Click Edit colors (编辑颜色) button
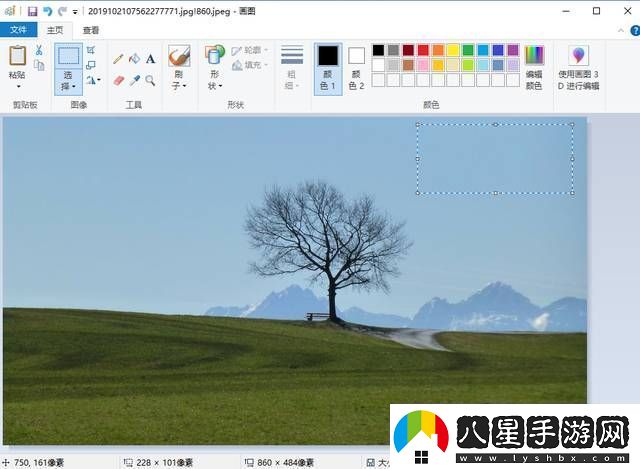The image size is (640, 469). 534,68
